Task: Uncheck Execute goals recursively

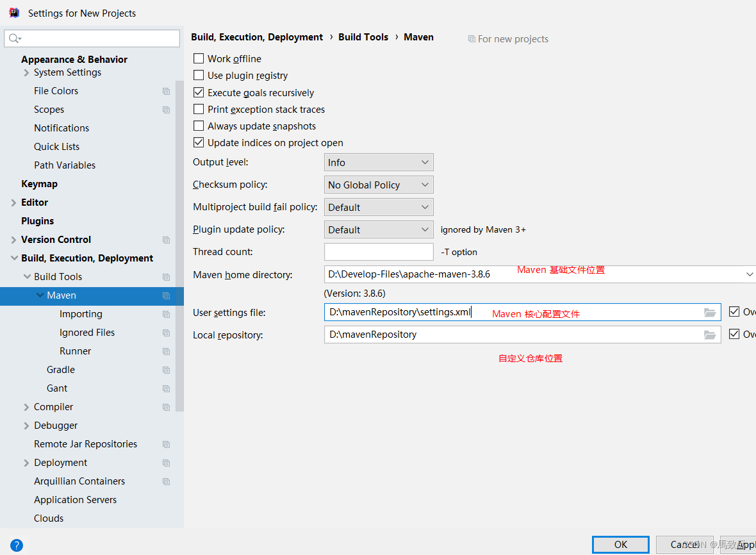Action: pyautogui.click(x=199, y=92)
